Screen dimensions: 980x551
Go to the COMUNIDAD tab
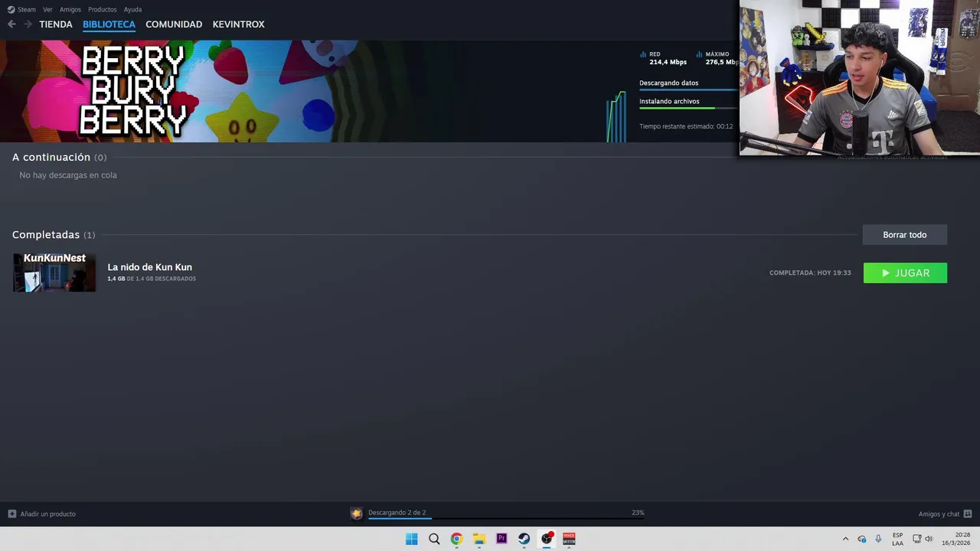point(174,24)
